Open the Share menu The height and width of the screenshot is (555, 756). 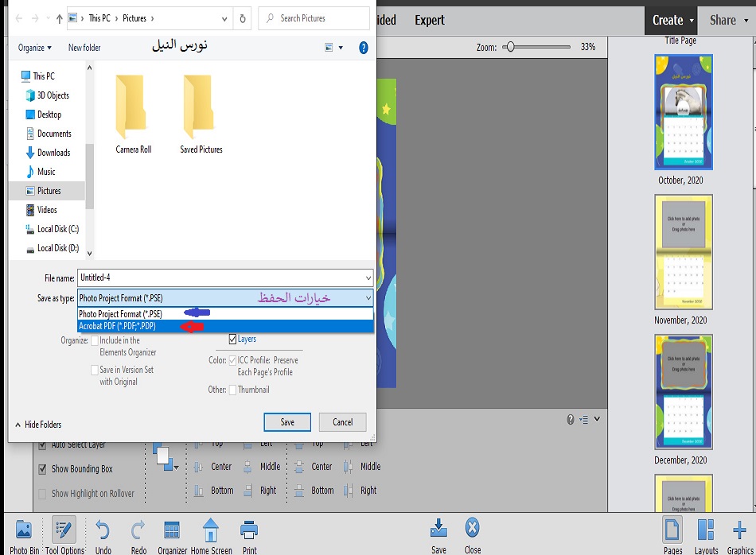(x=727, y=20)
